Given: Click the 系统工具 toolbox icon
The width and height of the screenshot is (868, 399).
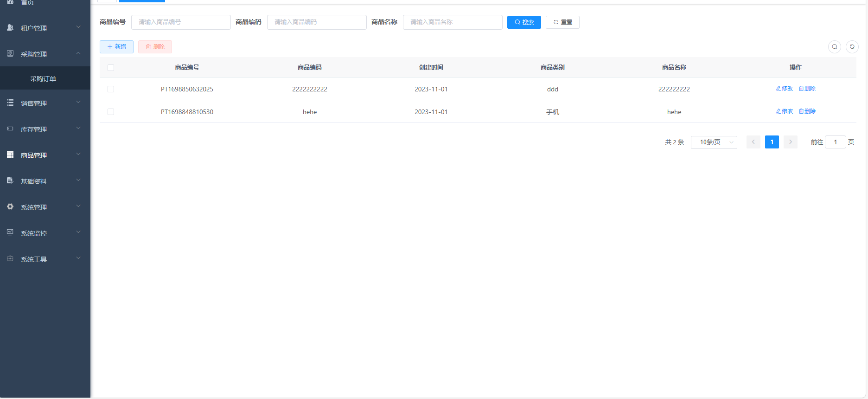Looking at the screenshot, I should (10, 258).
